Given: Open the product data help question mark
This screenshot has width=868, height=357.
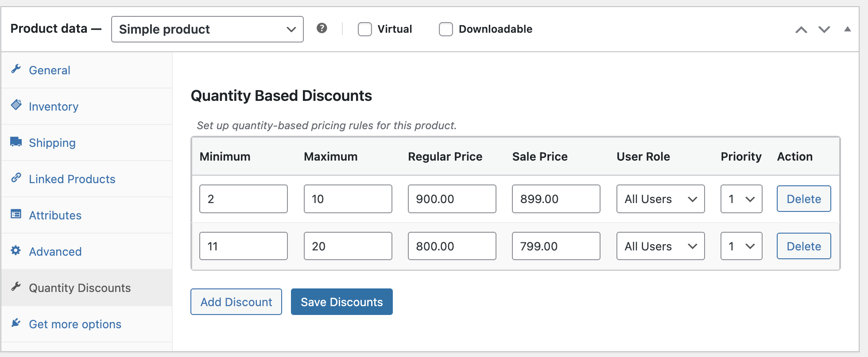Looking at the screenshot, I should (322, 28).
